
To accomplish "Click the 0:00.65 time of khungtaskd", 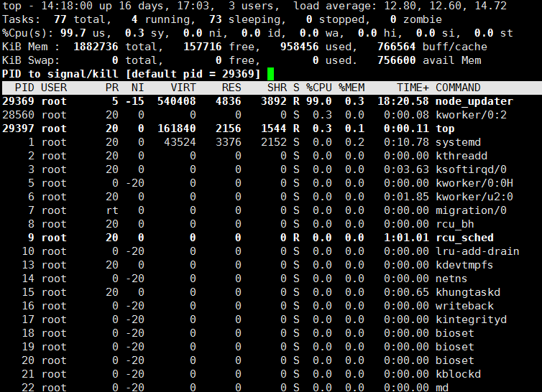I will pyautogui.click(x=406, y=292).
